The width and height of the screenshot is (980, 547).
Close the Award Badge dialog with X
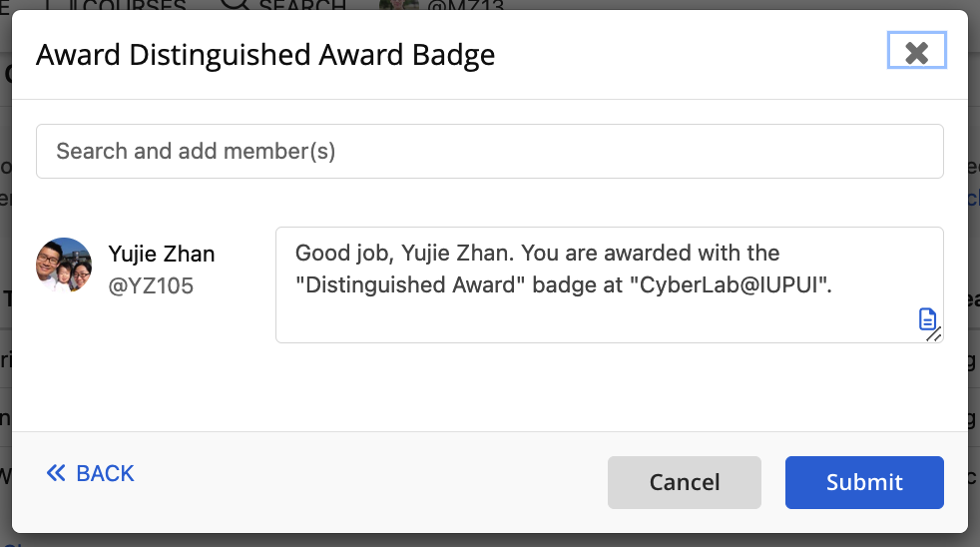(x=917, y=51)
